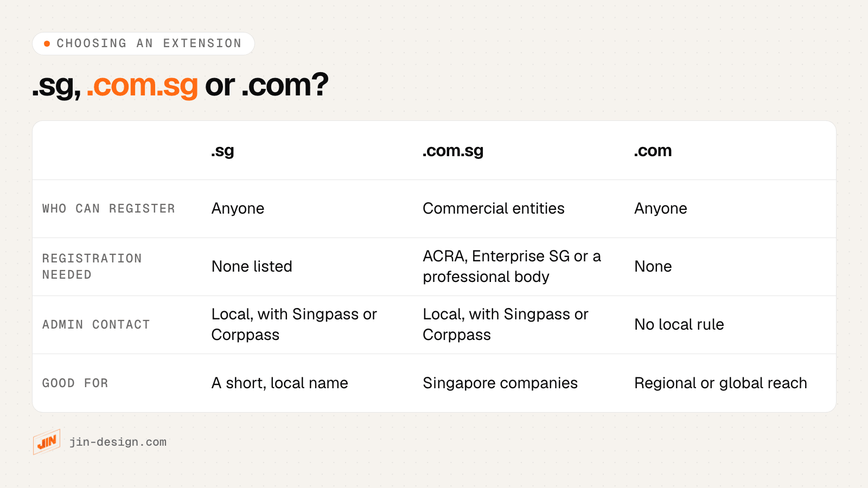
Task: Click .sg column's 'Local, with Singpass or Corppass'
Action: coord(294,325)
